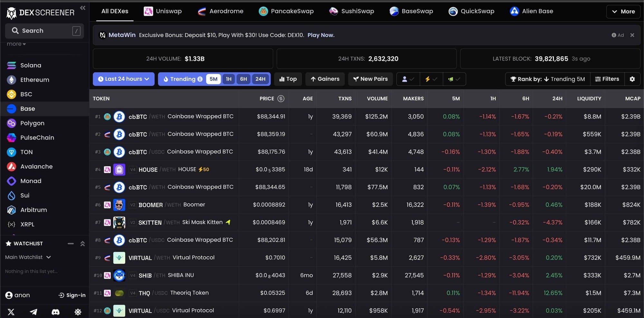This screenshot has height=318, width=644.
Task: Toggle the megaphone ads filter
Action: [x=454, y=79]
